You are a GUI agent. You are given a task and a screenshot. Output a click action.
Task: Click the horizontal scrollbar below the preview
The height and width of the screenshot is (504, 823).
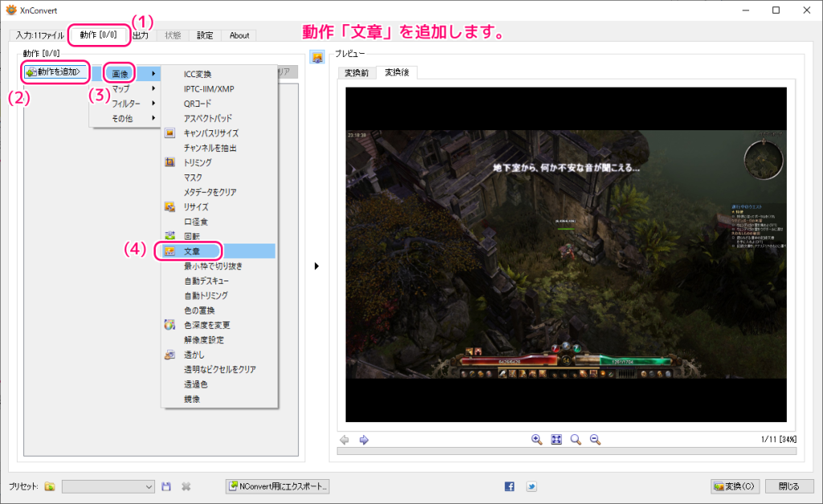tap(567, 452)
